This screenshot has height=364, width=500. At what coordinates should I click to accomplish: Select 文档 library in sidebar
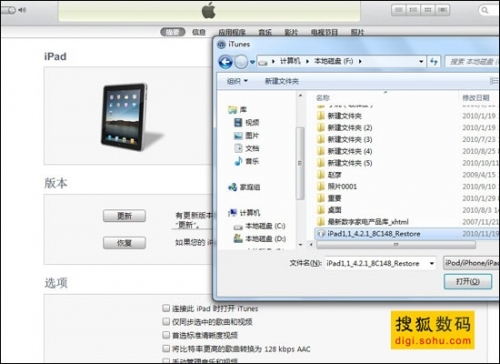247,148
